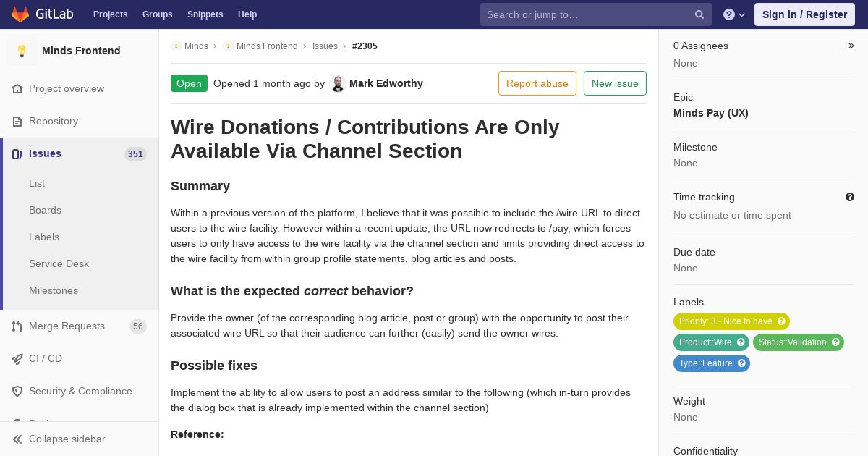The width and height of the screenshot is (868, 456).
Task: Click the New issue button
Action: [615, 83]
